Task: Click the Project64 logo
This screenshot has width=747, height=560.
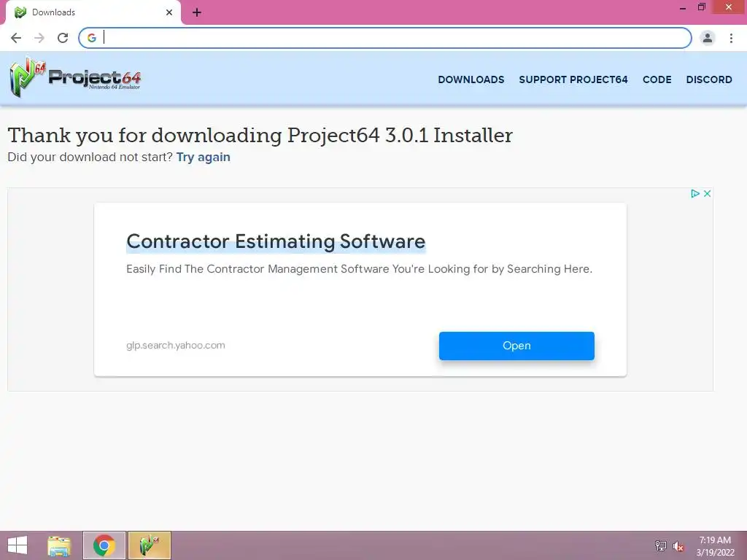Action: tap(75, 77)
